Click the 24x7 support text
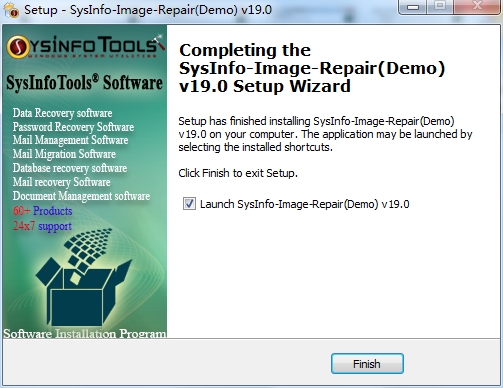 coord(42,226)
